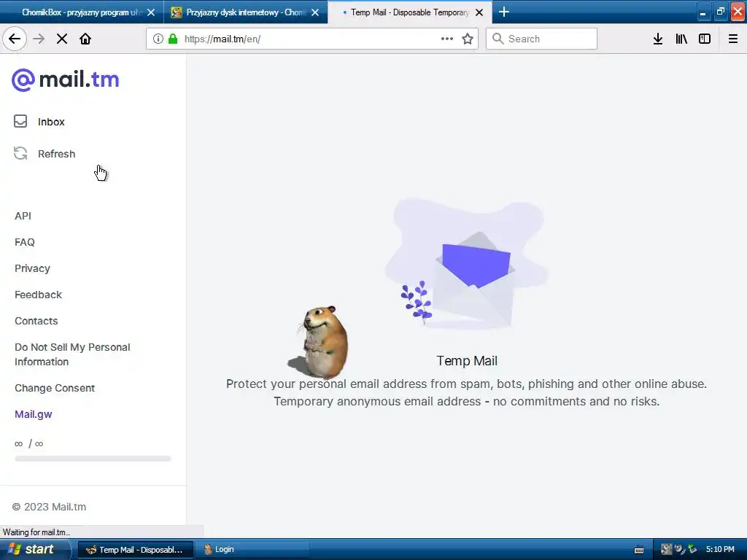Stop loading the page with the X button
Image resolution: width=747 pixels, height=560 pixels.
(62, 39)
